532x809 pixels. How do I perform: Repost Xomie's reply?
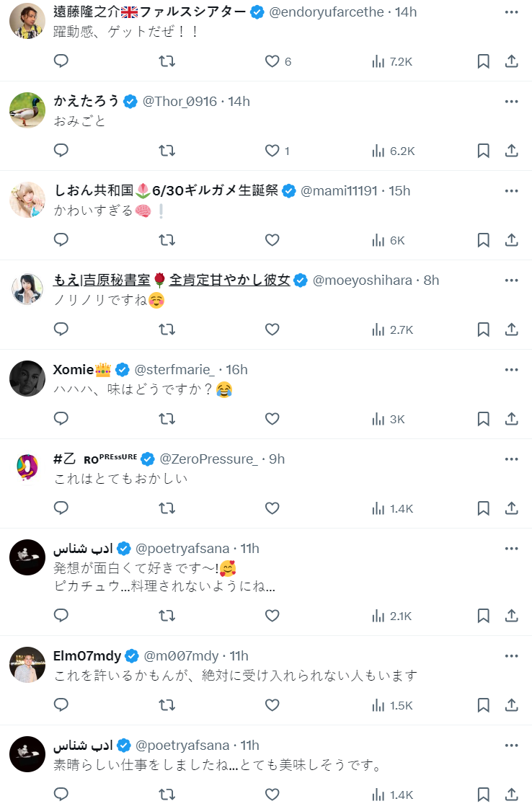[x=167, y=419]
